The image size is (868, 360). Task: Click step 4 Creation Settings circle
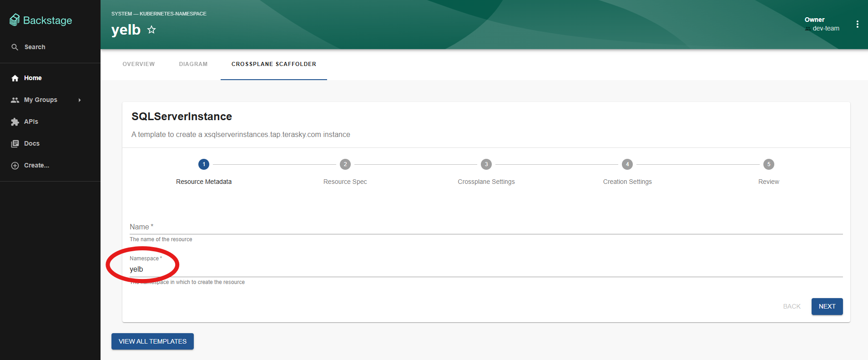click(x=627, y=164)
